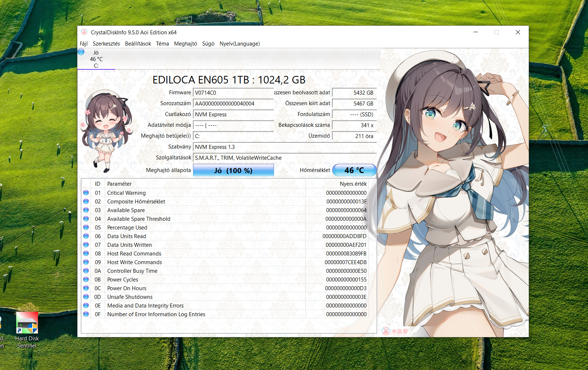This screenshot has height=370, width=588.
Task: Click the Fordulatszám value ---- (SSD)
Action: click(354, 115)
